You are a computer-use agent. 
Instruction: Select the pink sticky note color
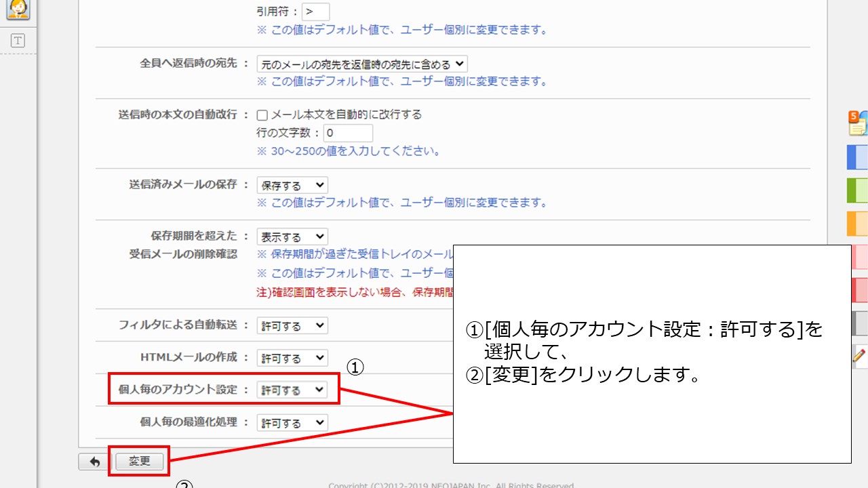859,257
